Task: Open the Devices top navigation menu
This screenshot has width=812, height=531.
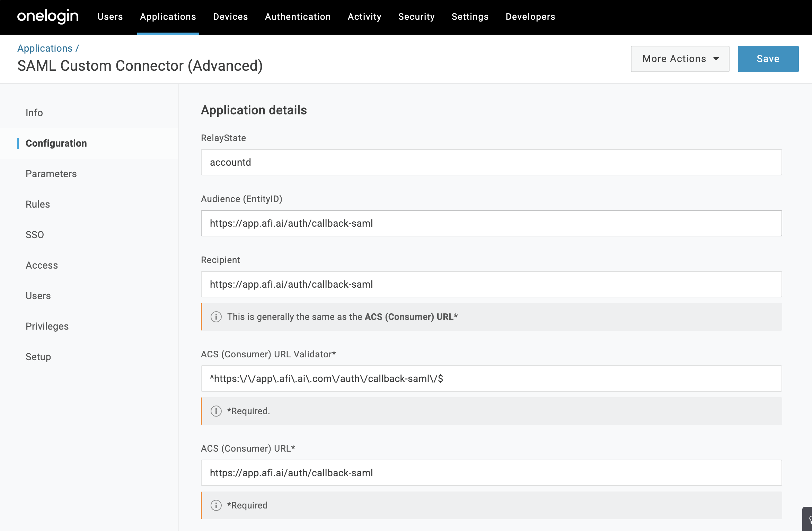Action: click(x=230, y=17)
